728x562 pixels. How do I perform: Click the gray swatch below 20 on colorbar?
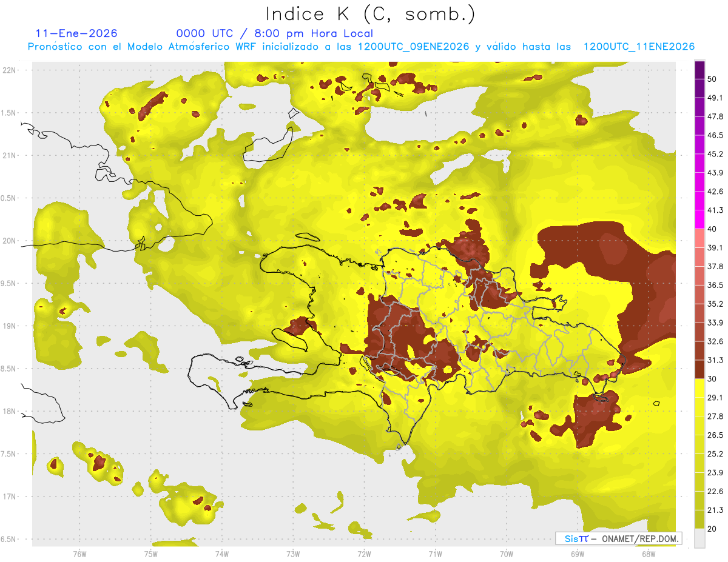point(699,538)
